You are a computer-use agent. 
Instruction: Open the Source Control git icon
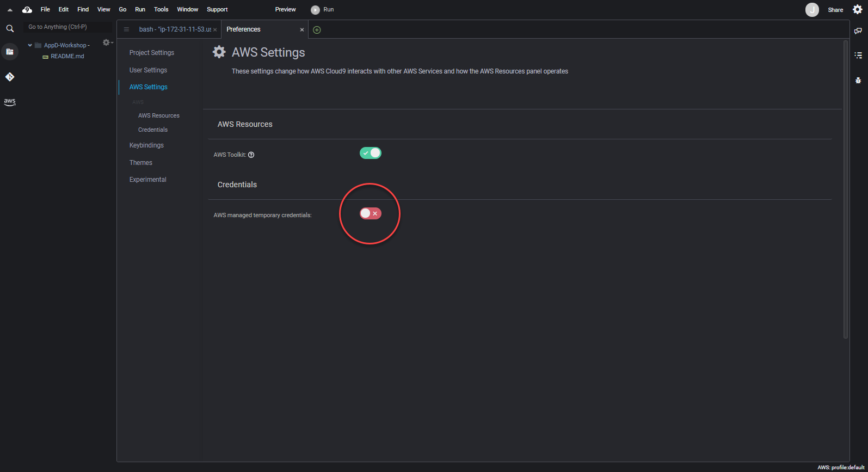pos(10,77)
